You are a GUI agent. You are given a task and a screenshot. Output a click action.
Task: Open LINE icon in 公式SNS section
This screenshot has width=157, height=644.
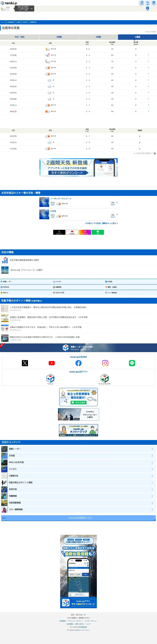(x=132, y=363)
